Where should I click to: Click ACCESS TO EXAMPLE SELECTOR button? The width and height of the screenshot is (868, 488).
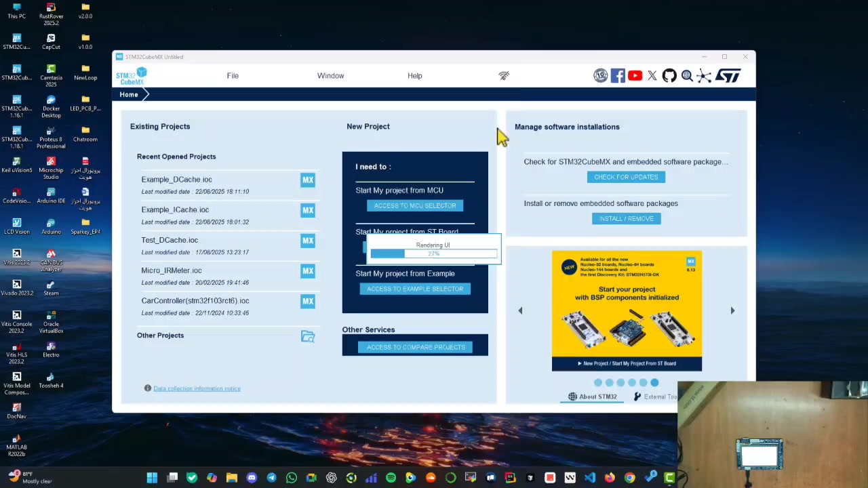[415, 289]
